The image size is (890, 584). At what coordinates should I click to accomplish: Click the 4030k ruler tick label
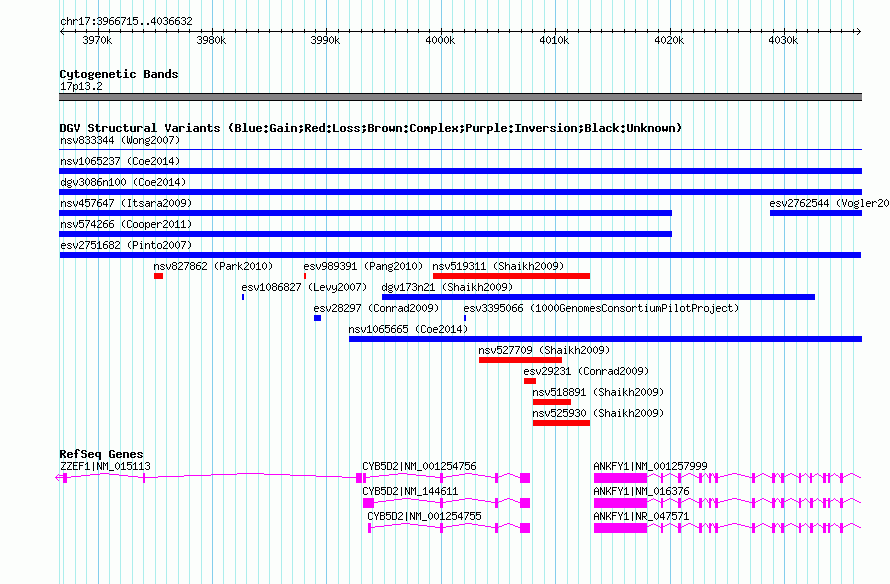783,40
